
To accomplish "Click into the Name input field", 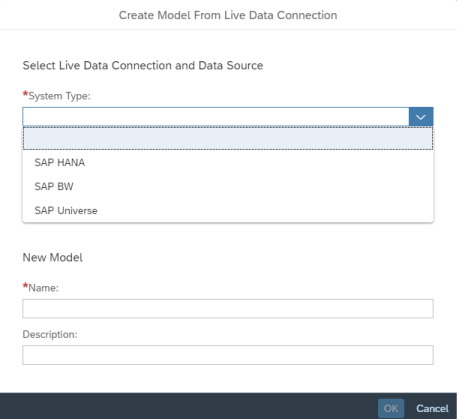I will pos(228,309).
